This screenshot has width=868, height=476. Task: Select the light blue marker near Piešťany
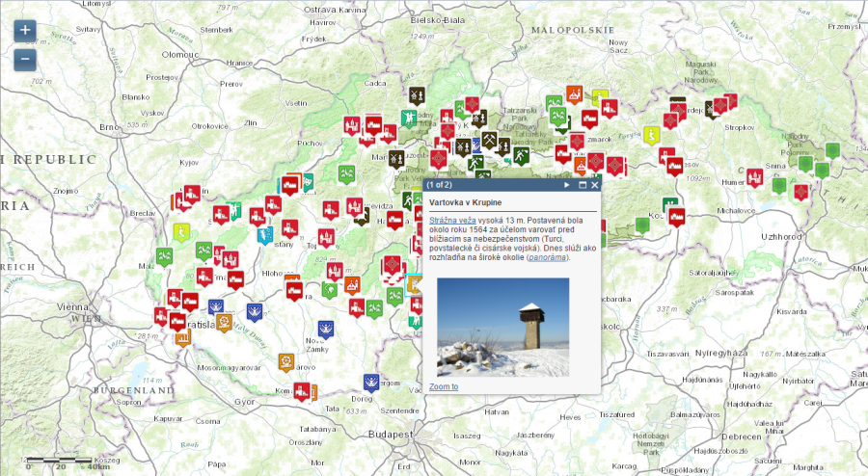(x=264, y=234)
